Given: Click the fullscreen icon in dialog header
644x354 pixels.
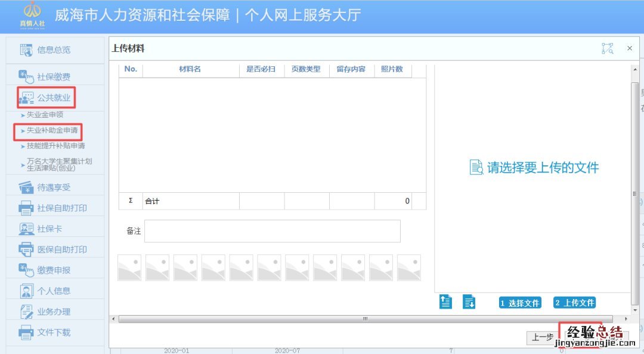Looking at the screenshot, I should click(x=607, y=48).
